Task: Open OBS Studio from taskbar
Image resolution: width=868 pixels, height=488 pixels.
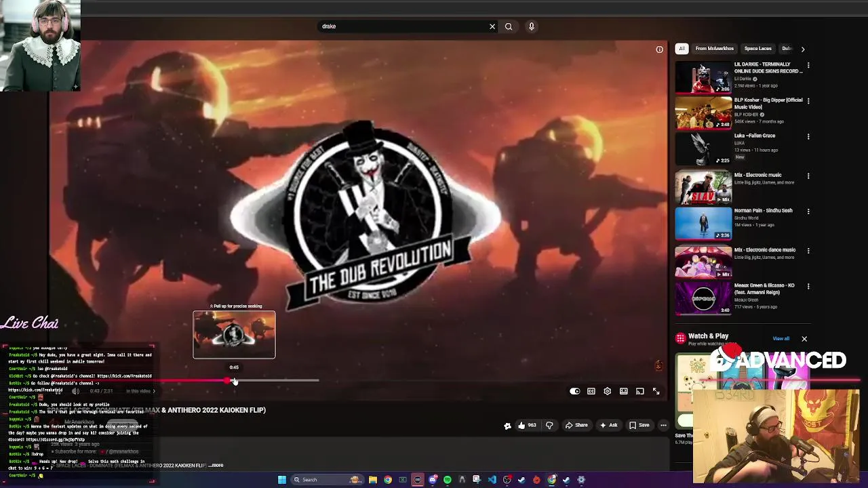Action: click(x=507, y=480)
